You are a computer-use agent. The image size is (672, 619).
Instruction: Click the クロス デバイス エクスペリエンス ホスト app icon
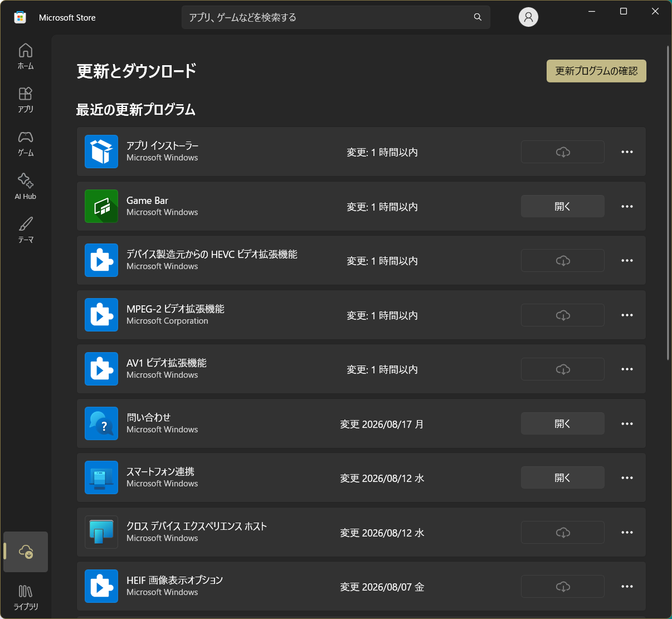tap(101, 532)
